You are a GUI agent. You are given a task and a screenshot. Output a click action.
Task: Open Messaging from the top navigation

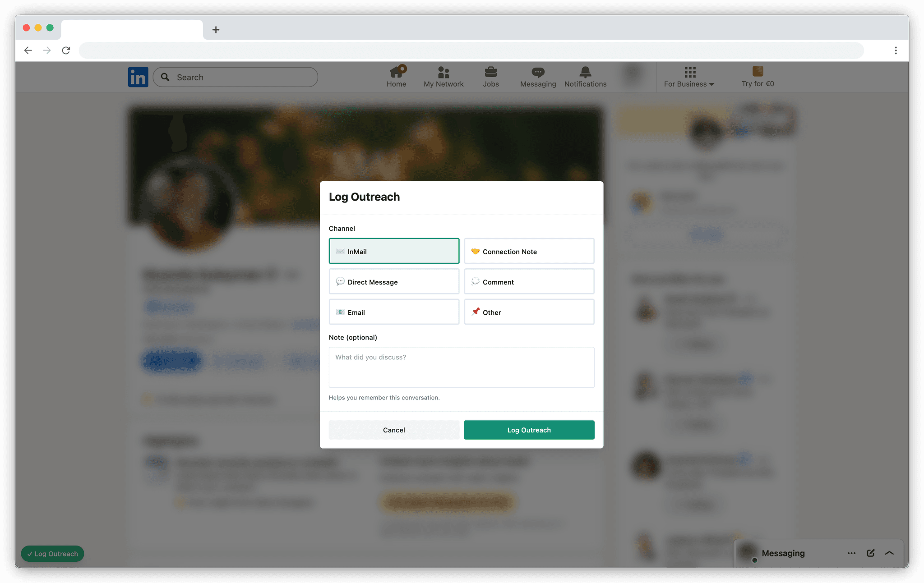click(x=537, y=76)
